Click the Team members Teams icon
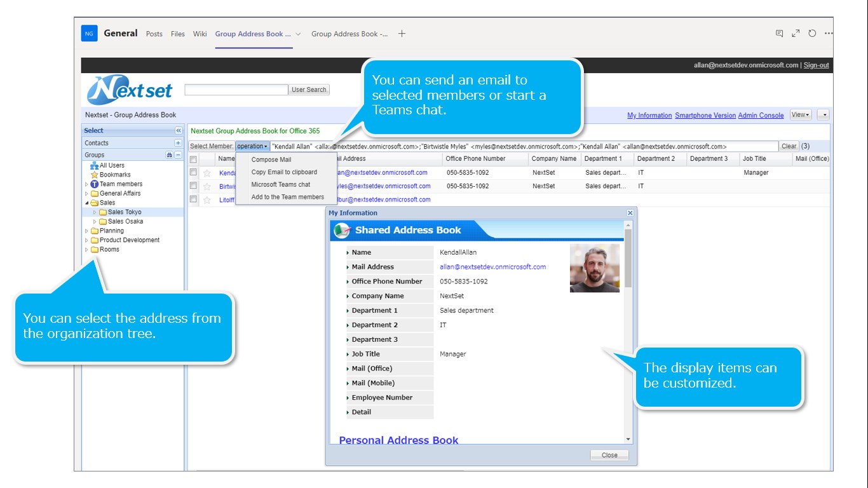 (95, 184)
